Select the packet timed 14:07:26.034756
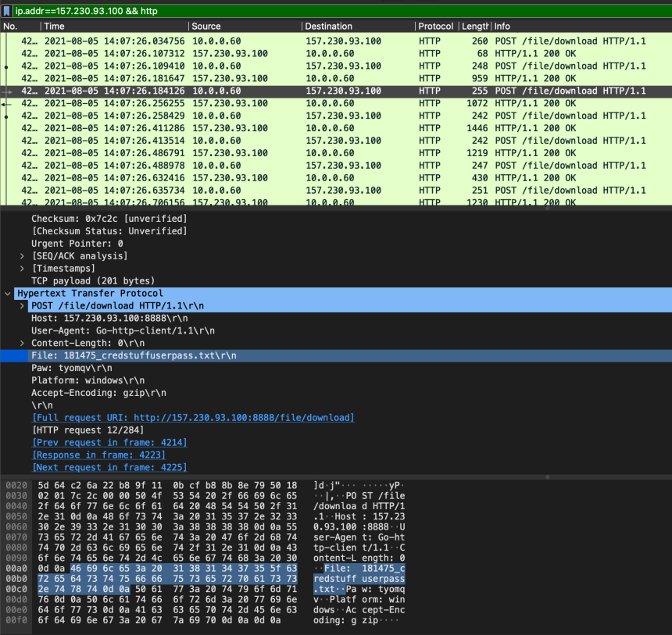The height and width of the screenshot is (635, 672). pos(336,41)
